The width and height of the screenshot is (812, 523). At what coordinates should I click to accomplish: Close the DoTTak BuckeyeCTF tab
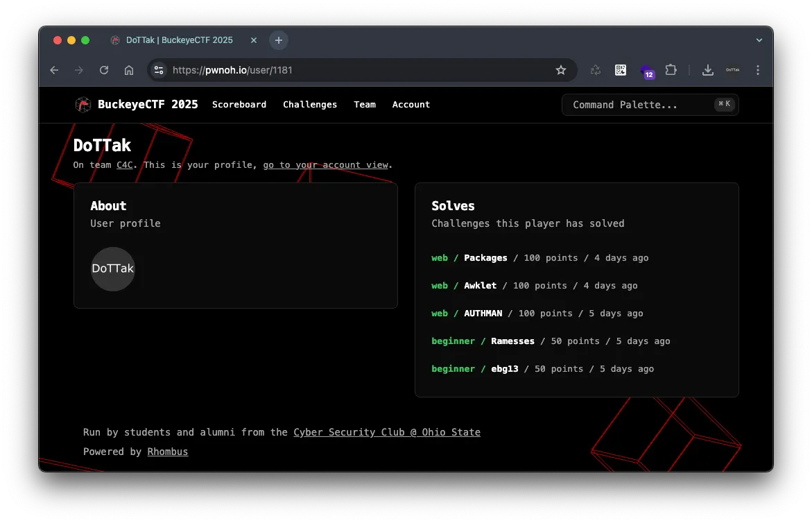pyautogui.click(x=254, y=40)
